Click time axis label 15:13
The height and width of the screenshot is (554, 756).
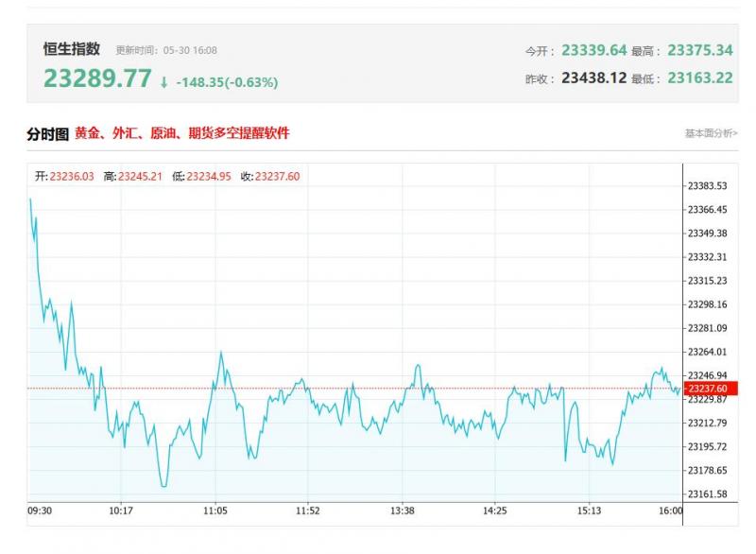pos(589,511)
